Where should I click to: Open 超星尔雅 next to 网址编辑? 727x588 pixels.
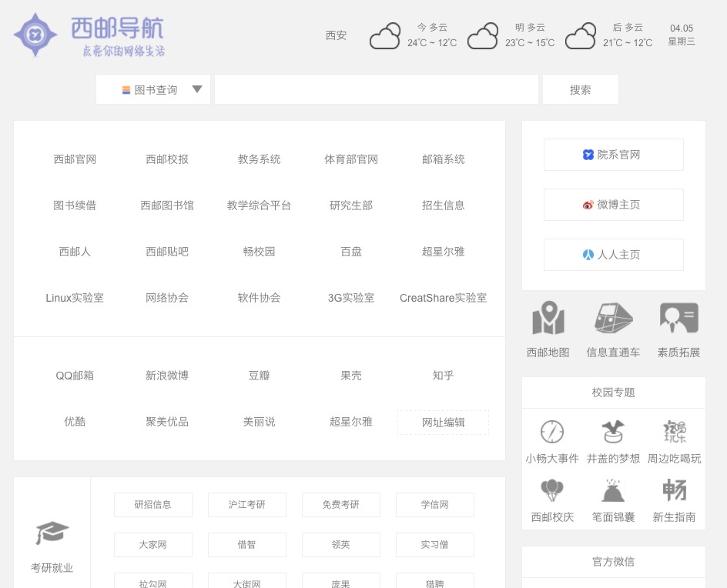pyautogui.click(x=351, y=422)
